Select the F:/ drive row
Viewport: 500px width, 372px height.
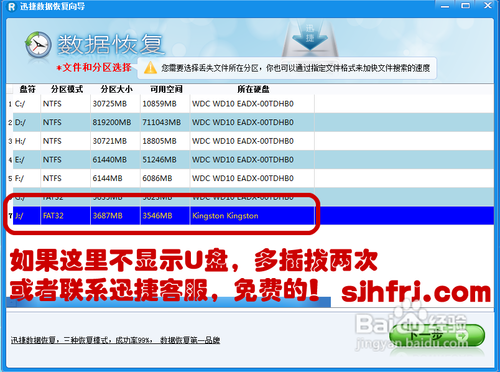coord(250,178)
